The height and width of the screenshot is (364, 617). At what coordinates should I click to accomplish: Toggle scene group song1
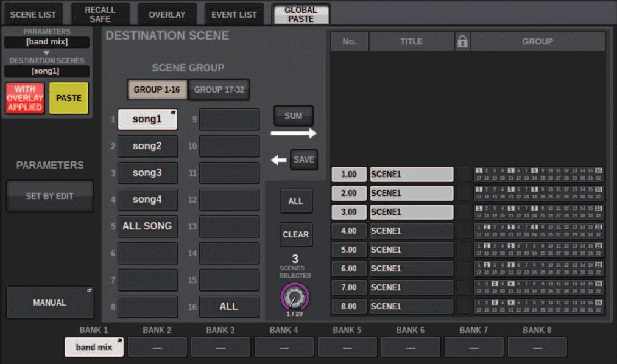click(147, 119)
